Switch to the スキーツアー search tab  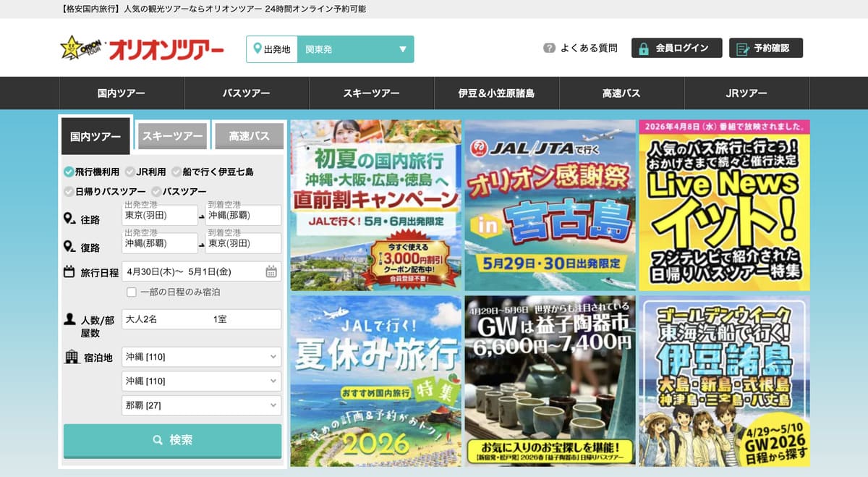click(x=173, y=136)
